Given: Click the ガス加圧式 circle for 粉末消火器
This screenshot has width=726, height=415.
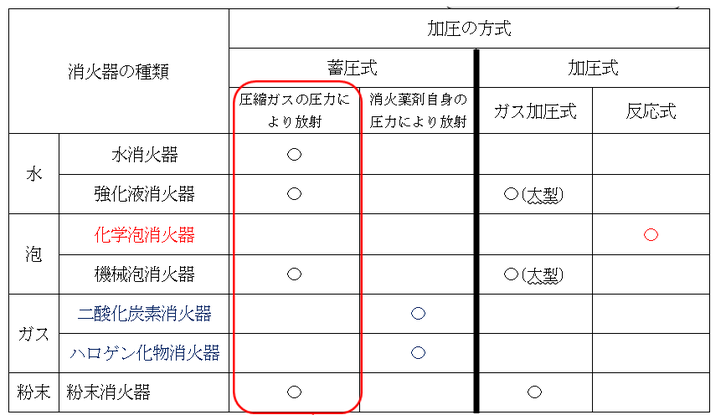Looking at the screenshot, I should coord(534,392).
